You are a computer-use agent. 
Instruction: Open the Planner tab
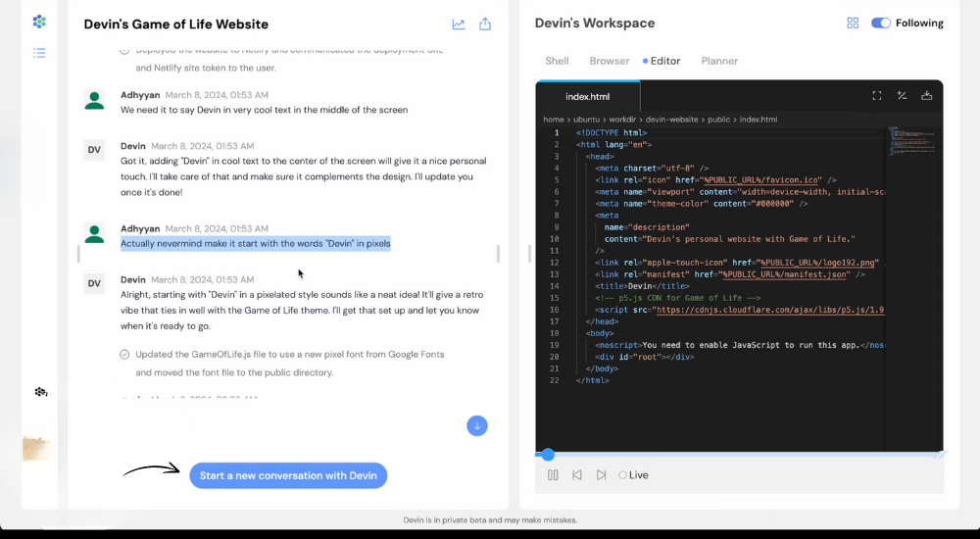point(719,61)
